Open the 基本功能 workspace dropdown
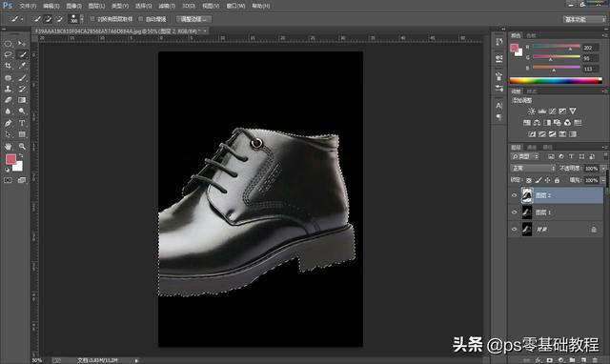This screenshot has width=610, height=364. tap(584, 19)
